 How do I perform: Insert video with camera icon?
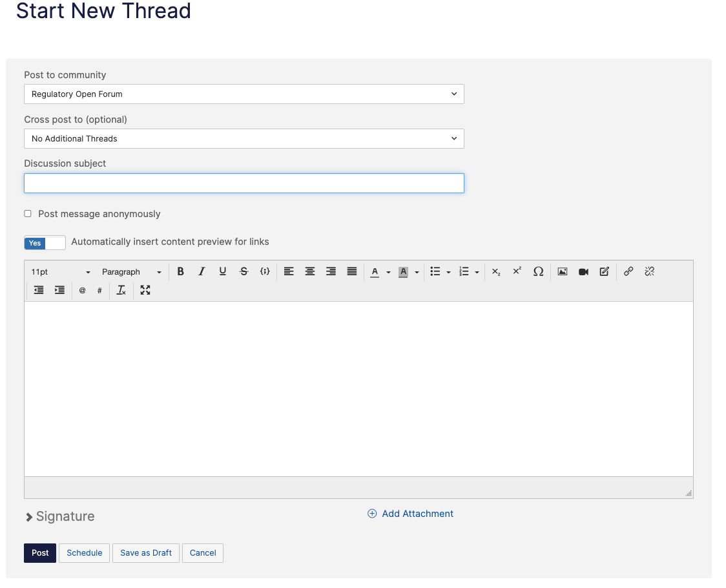pyautogui.click(x=583, y=271)
